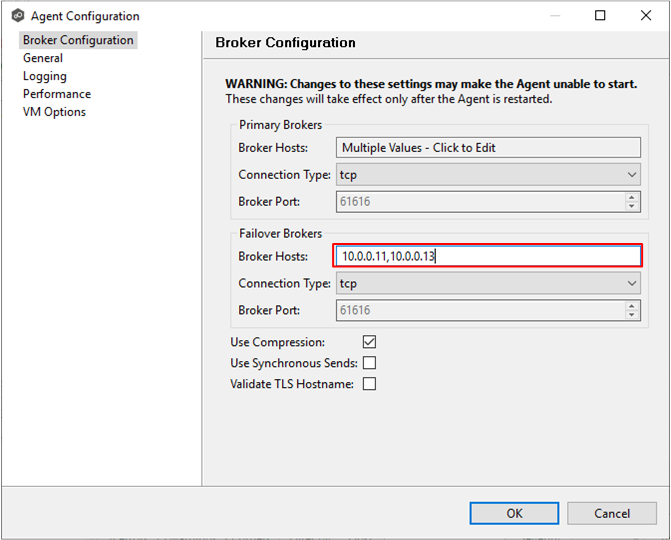Close the Agent Configuration dialog
671x540 pixels.
(646, 16)
